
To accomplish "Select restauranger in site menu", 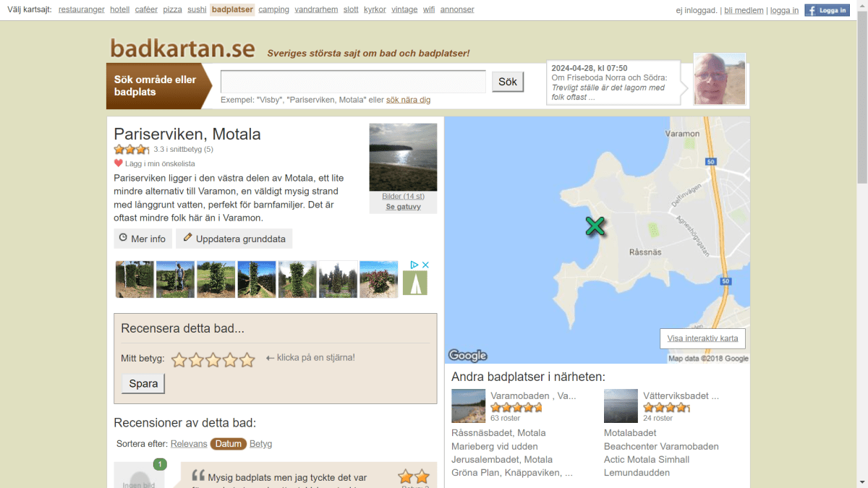I will coord(82,9).
